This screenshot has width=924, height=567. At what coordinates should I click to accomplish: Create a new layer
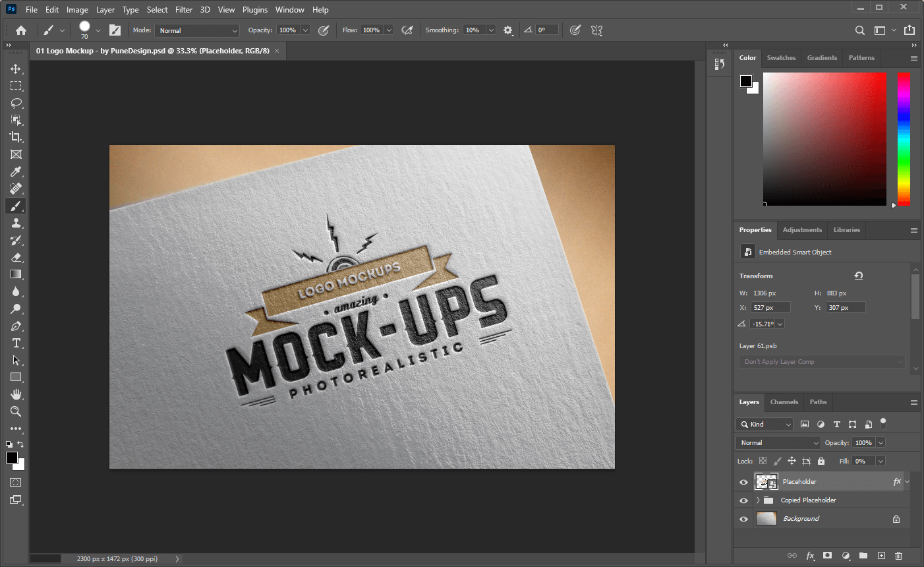click(x=881, y=556)
